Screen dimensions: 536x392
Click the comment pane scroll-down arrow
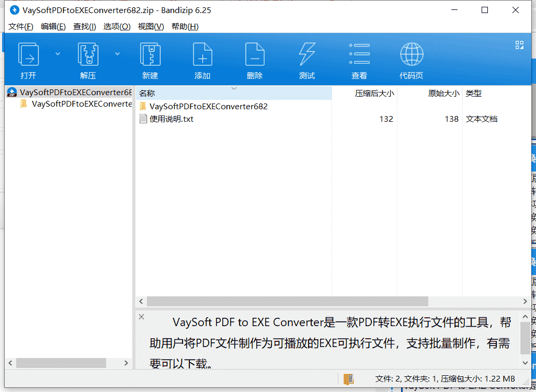526,363
